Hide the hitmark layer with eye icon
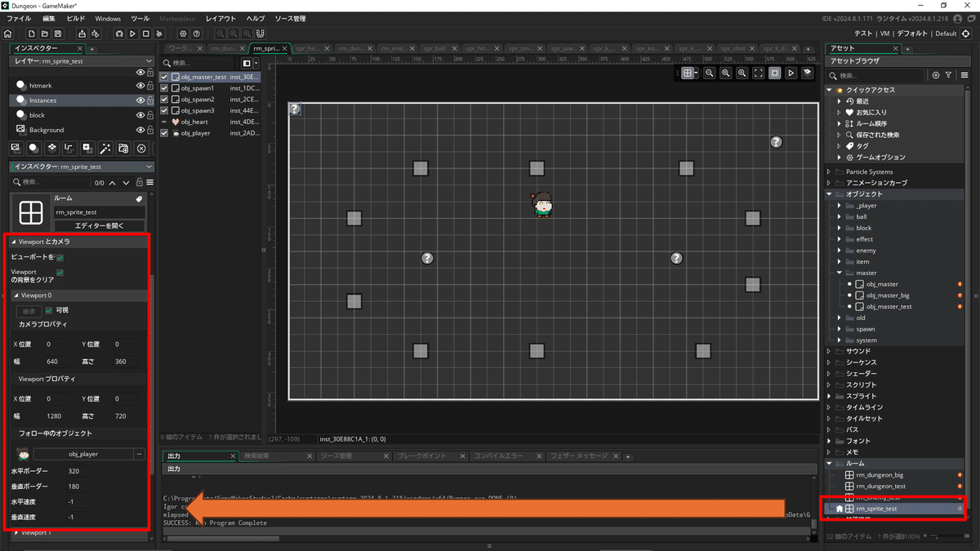The height and width of the screenshot is (551, 980). [x=140, y=85]
